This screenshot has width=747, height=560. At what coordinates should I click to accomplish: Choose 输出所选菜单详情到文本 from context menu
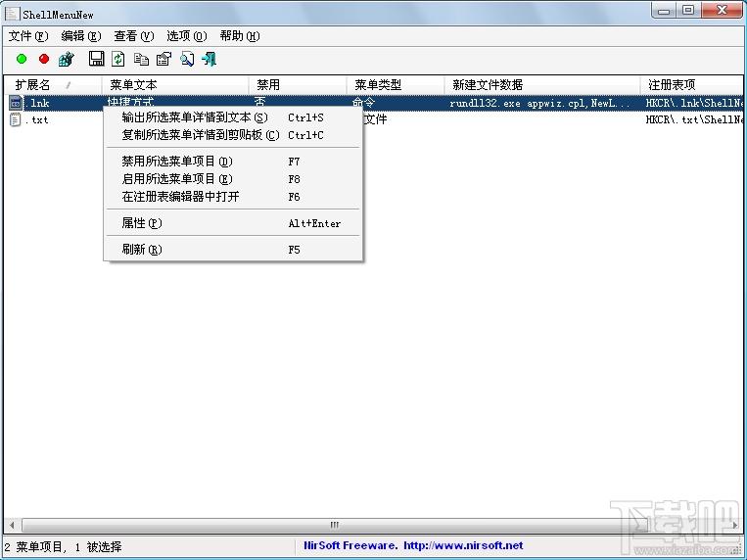click(233, 117)
